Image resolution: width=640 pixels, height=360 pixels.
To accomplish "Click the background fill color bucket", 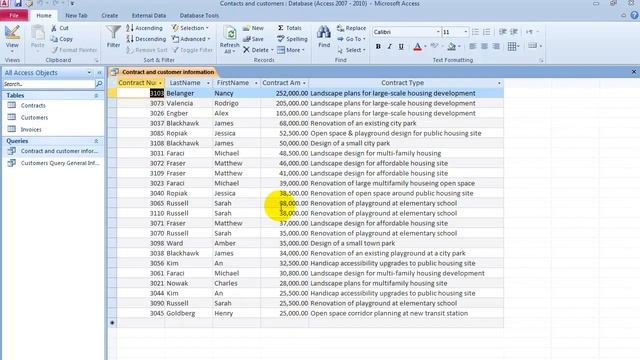I will pyautogui.click(x=451, y=47).
